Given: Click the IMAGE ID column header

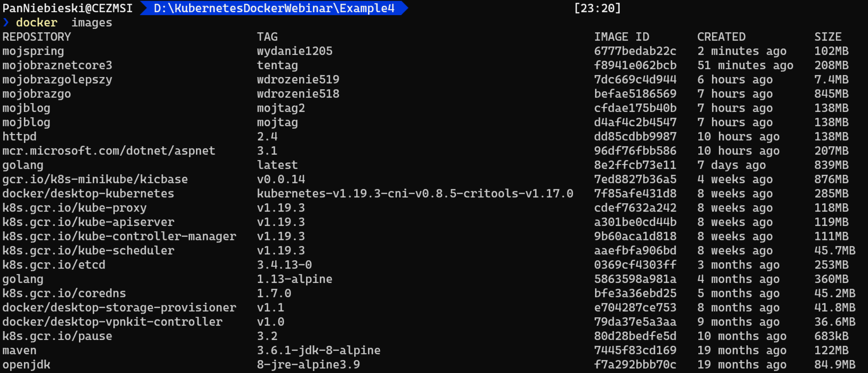Looking at the screenshot, I should tap(621, 37).
